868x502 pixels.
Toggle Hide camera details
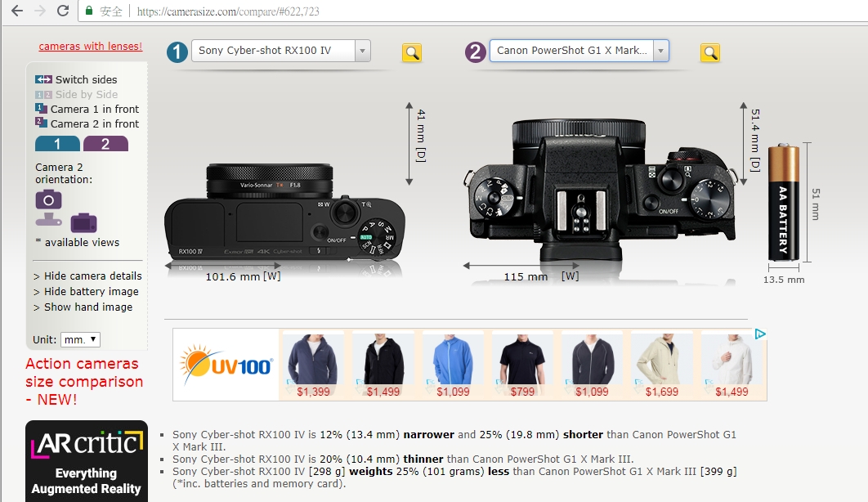87,276
